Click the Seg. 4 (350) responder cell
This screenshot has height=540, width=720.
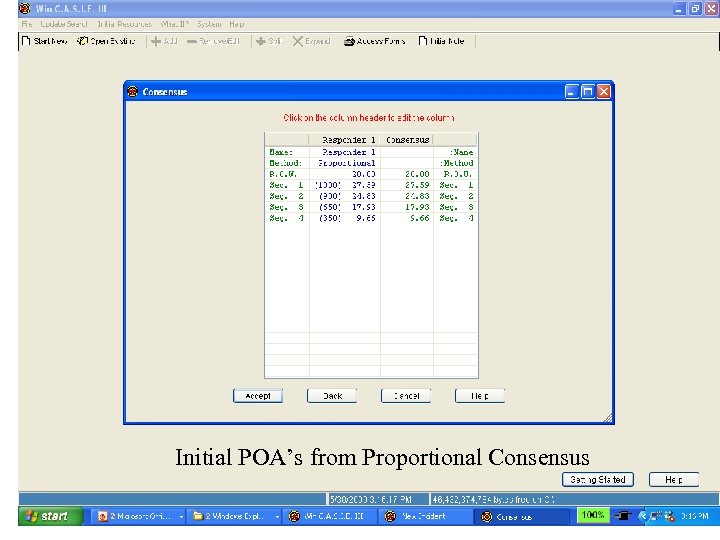coord(345,218)
